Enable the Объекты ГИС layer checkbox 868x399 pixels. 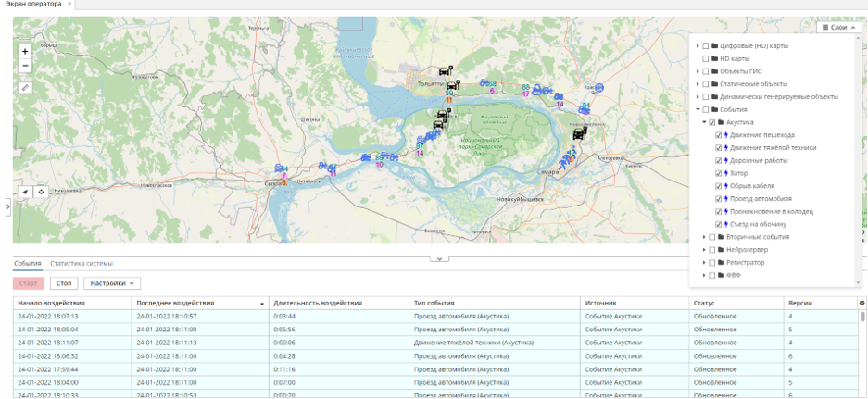click(x=706, y=71)
